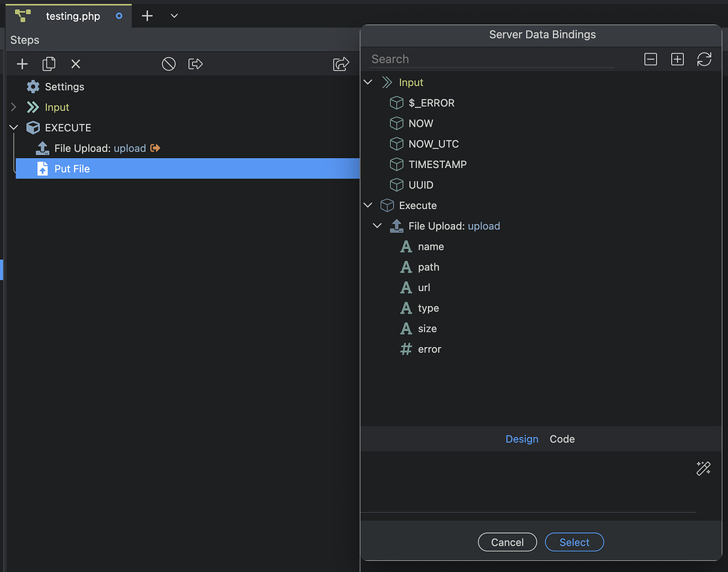Image resolution: width=728 pixels, height=572 pixels.
Task: Select the UUID binding
Action: [x=421, y=185]
